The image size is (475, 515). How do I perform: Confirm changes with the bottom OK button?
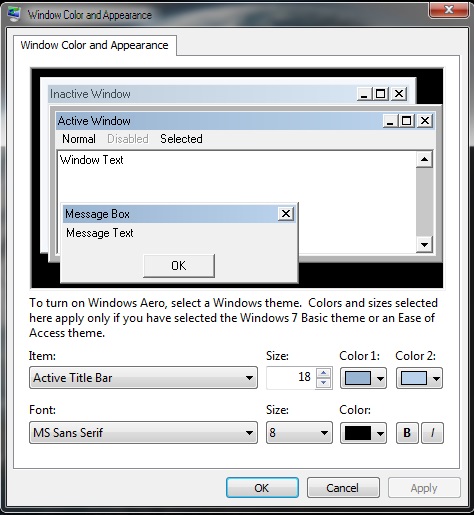click(262, 488)
